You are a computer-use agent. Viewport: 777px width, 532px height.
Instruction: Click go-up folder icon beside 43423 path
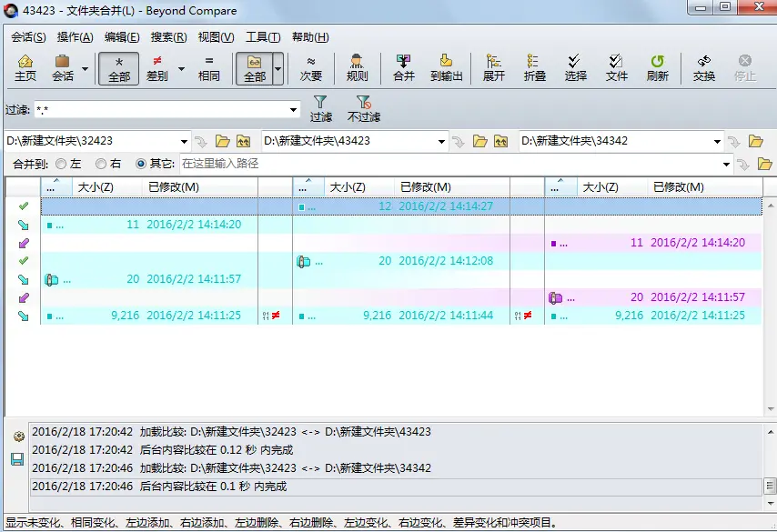click(x=500, y=142)
